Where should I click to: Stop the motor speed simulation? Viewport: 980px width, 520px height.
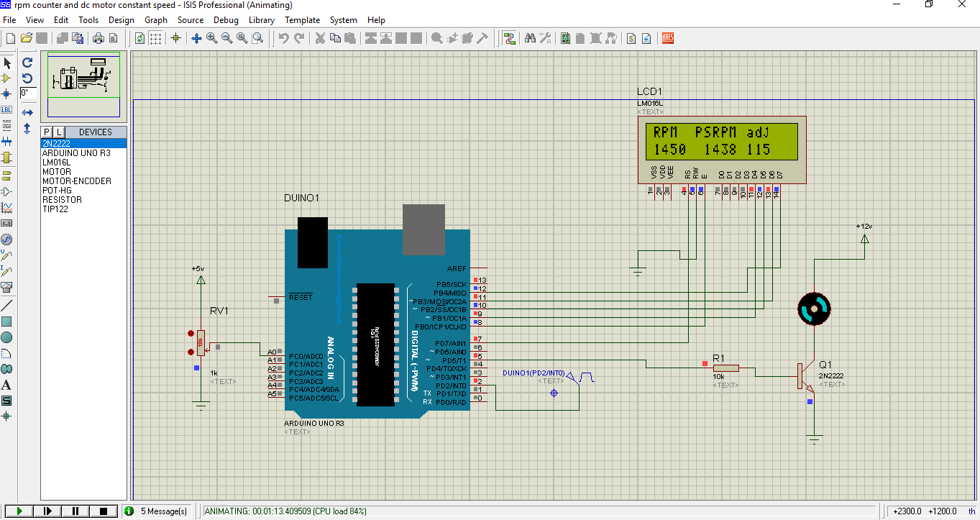(102, 511)
